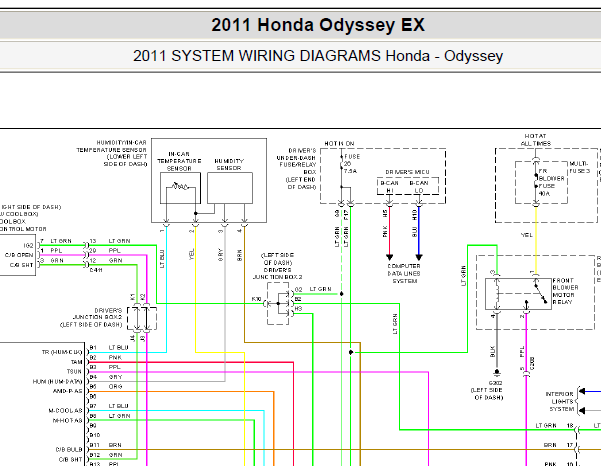Click the IG2 pin label
Image resolution: width=601 pixels, height=466 pixels.
pos(28,245)
